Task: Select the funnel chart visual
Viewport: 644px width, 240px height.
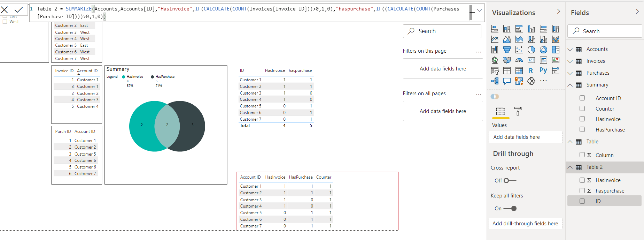Action: [x=507, y=50]
